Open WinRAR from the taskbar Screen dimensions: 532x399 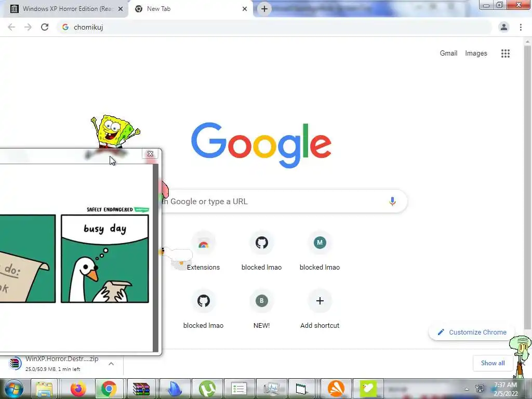coord(141,389)
